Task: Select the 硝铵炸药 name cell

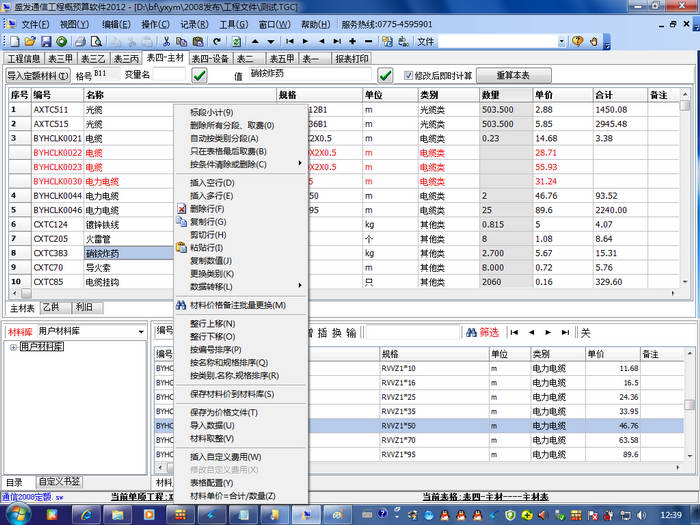Action: click(x=129, y=253)
